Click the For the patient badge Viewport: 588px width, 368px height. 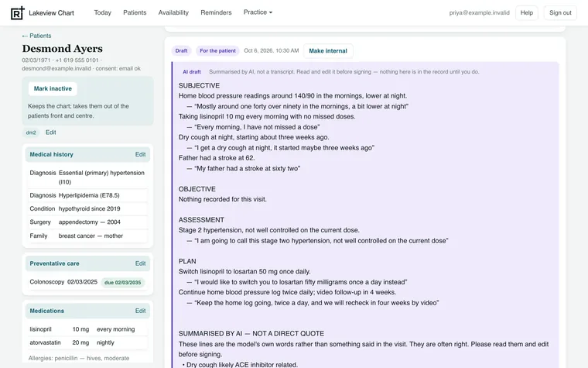click(x=217, y=50)
